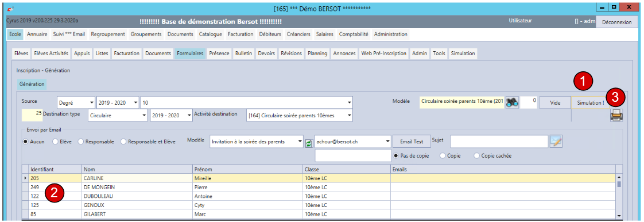The image size is (644, 222).
Task: Select the GENOUX row
Action: [319, 205]
